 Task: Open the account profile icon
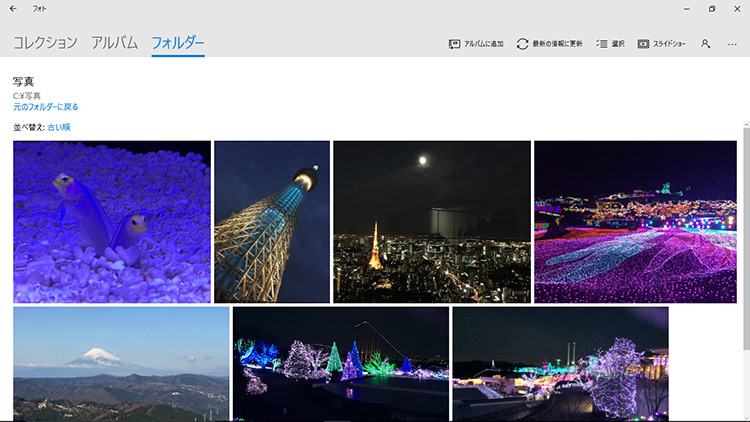coord(706,44)
